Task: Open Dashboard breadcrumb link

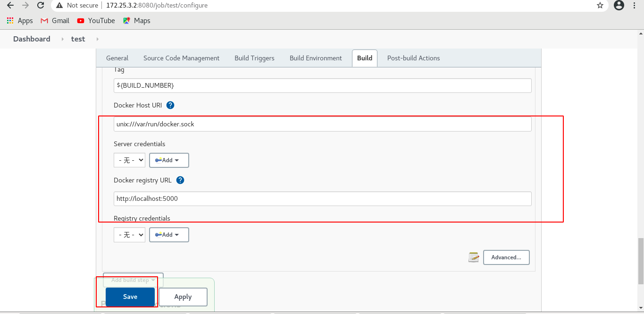Action: [x=32, y=39]
